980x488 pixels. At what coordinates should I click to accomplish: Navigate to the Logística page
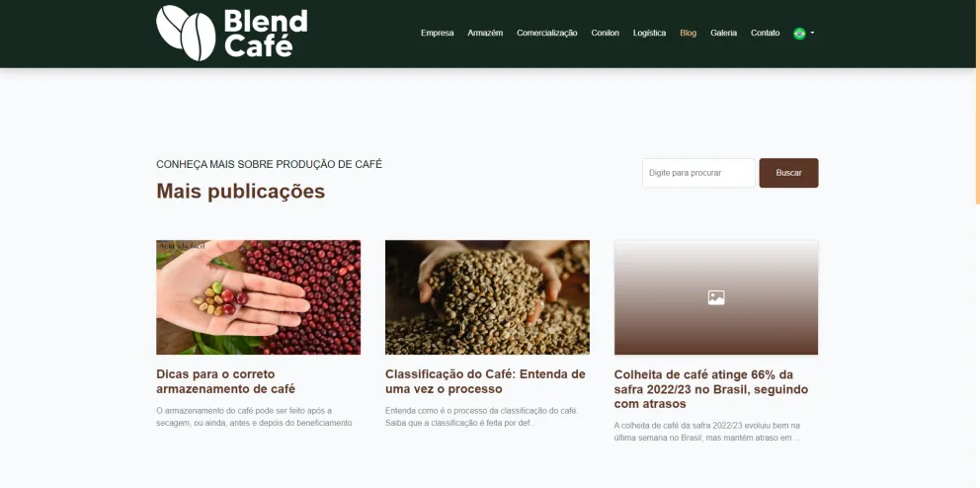(x=649, y=34)
